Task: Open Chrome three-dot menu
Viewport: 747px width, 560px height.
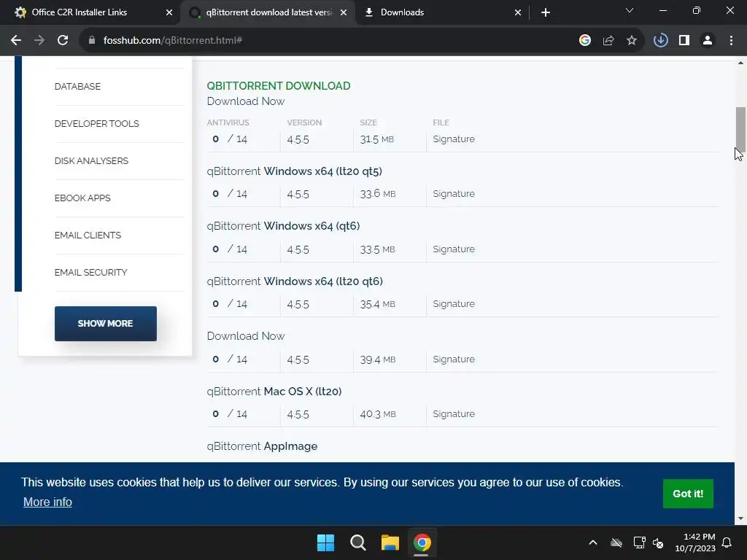Action: pos(731,41)
